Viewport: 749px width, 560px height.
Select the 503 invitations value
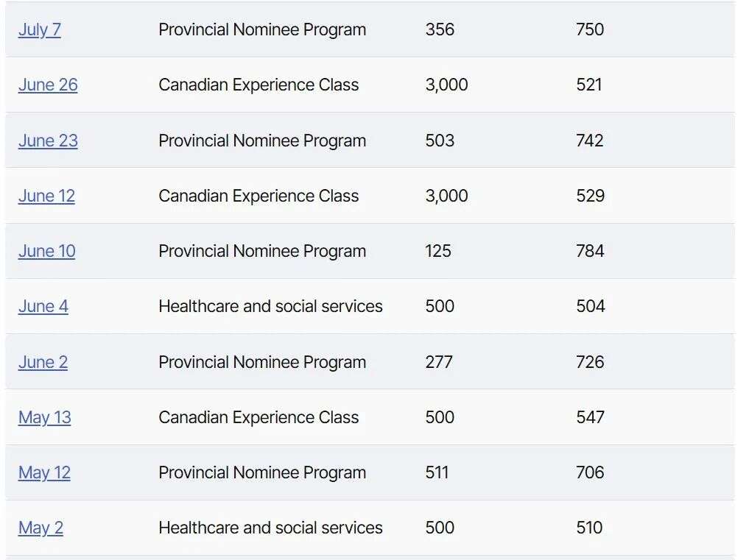coord(440,141)
